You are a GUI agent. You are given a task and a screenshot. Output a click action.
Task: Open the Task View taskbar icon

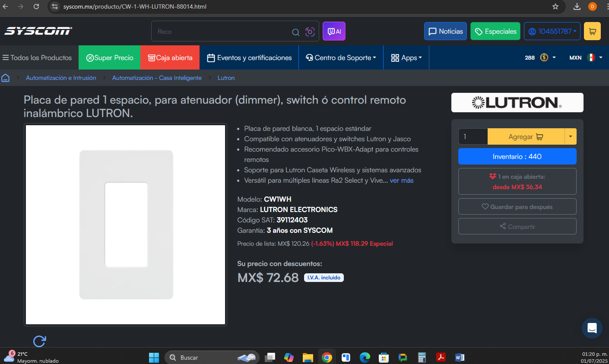pos(270,358)
